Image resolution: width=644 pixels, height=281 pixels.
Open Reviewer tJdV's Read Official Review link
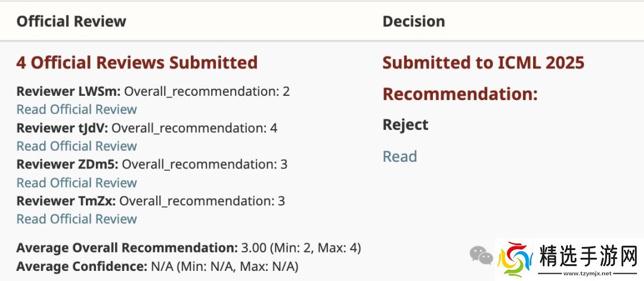(76, 146)
